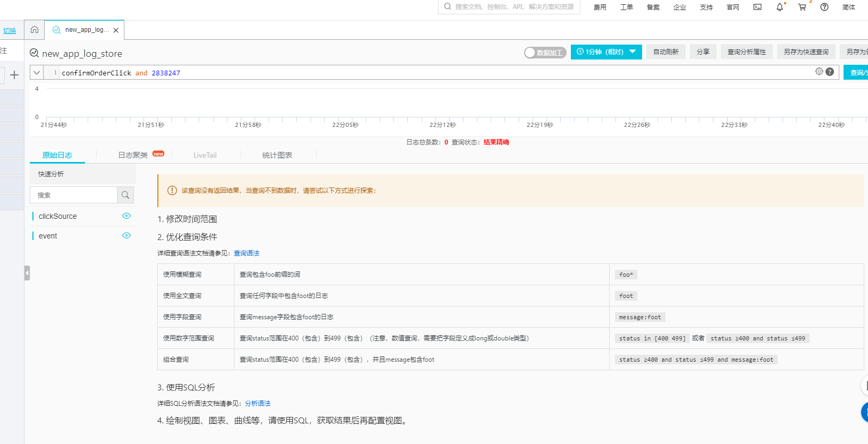Screen dimensions: 868x444
Task: Open notifications bell icon
Action: 780,7
